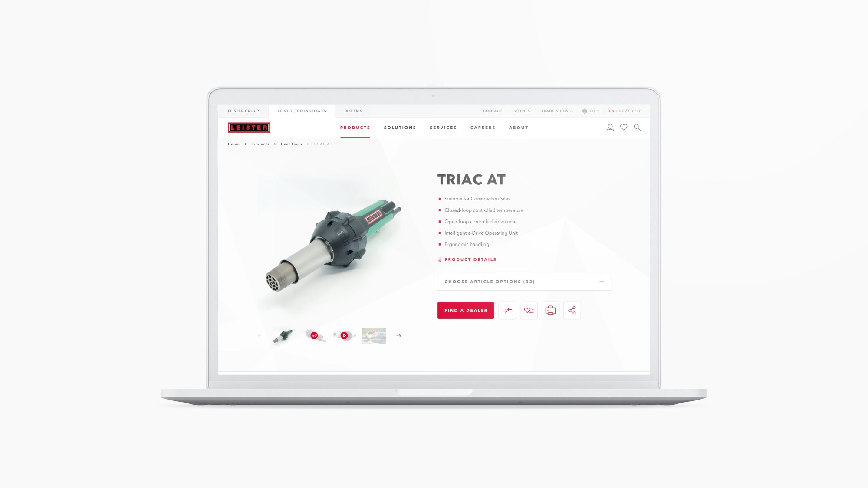Click the FIND A DEALER button
The height and width of the screenshot is (488, 868).
[466, 310]
